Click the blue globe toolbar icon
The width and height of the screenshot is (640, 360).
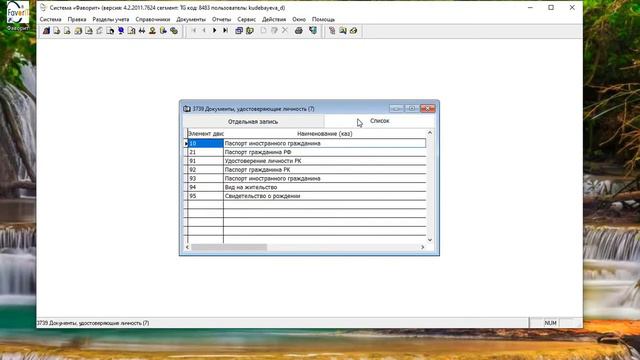(121, 31)
